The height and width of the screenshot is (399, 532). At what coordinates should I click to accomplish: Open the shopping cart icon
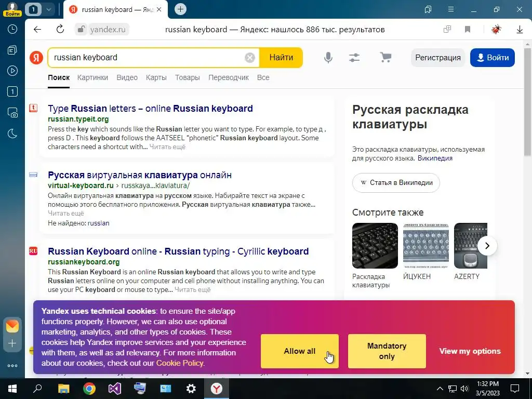[385, 58]
